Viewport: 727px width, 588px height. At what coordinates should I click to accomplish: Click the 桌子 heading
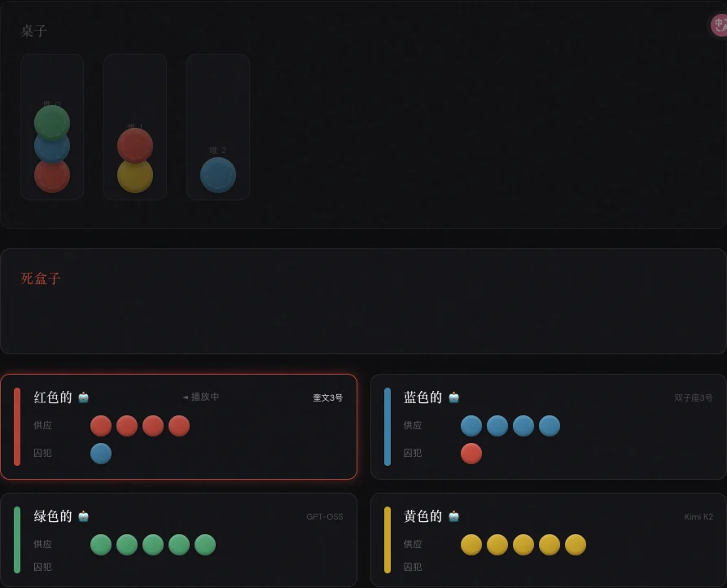coord(34,32)
